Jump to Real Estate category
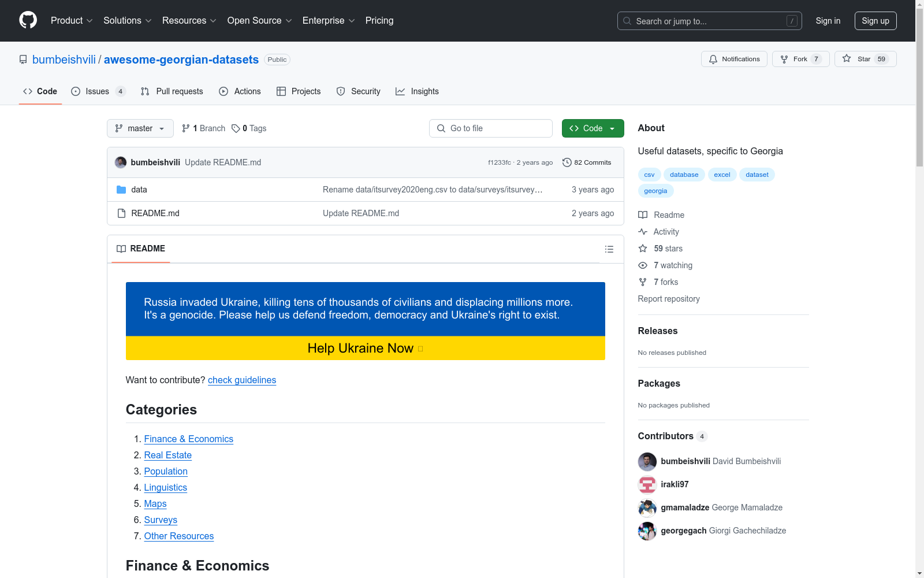The image size is (924, 578). [168, 455]
